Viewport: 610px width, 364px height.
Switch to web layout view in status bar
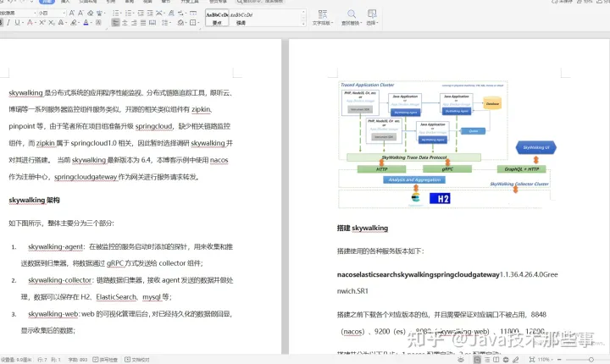[x=506, y=360]
